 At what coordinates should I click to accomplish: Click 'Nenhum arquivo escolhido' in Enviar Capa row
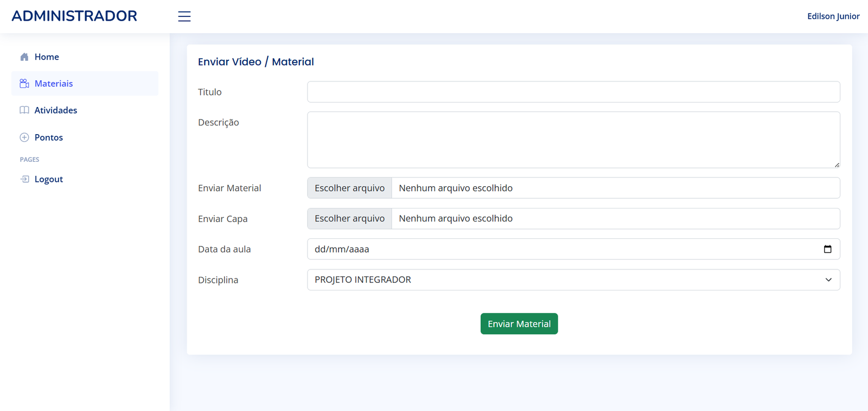456,218
